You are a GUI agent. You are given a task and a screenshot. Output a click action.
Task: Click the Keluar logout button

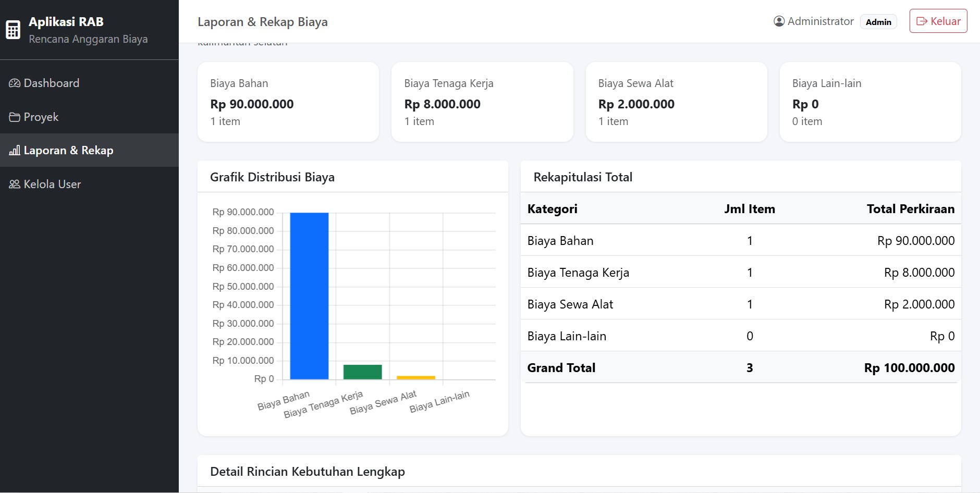pos(938,21)
